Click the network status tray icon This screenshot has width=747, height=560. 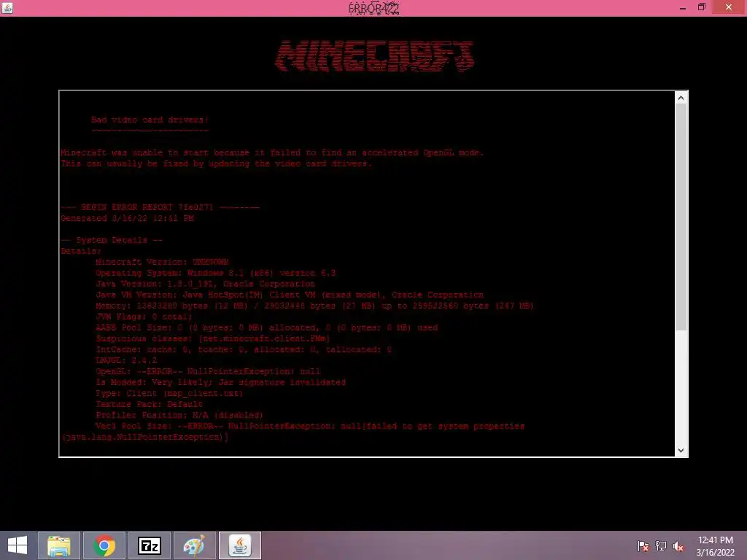[x=661, y=546]
